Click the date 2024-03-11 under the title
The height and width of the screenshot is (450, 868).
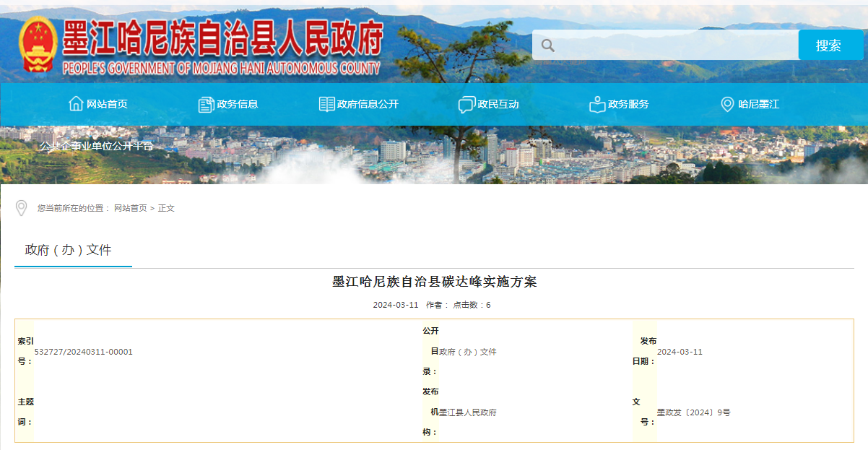(396, 305)
